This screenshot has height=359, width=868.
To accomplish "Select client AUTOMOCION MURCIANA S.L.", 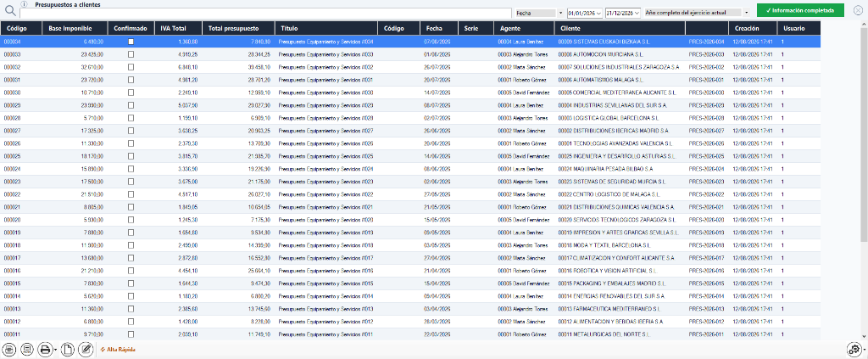I will point(601,54).
